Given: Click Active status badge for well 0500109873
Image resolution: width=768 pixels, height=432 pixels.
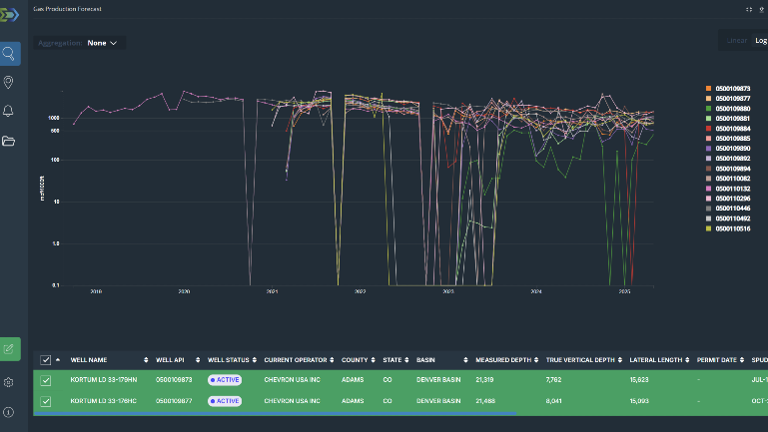Looking at the screenshot, I should pyautogui.click(x=225, y=380).
